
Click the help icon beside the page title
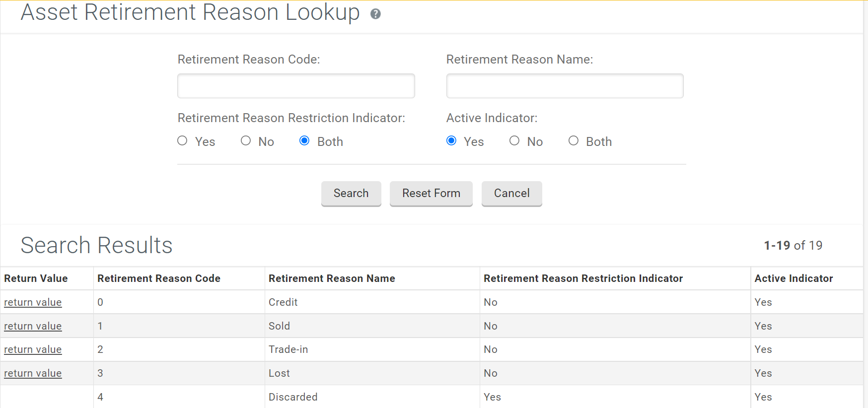coord(375,14)
